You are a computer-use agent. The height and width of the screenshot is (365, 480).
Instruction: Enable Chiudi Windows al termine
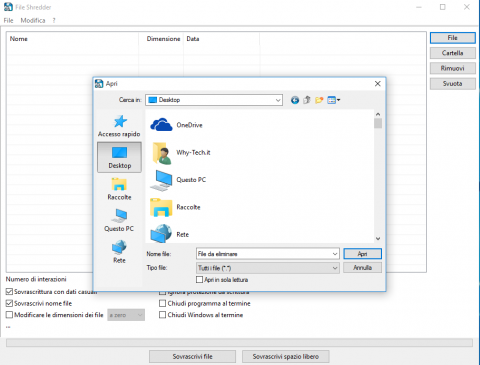pos(162,315)
